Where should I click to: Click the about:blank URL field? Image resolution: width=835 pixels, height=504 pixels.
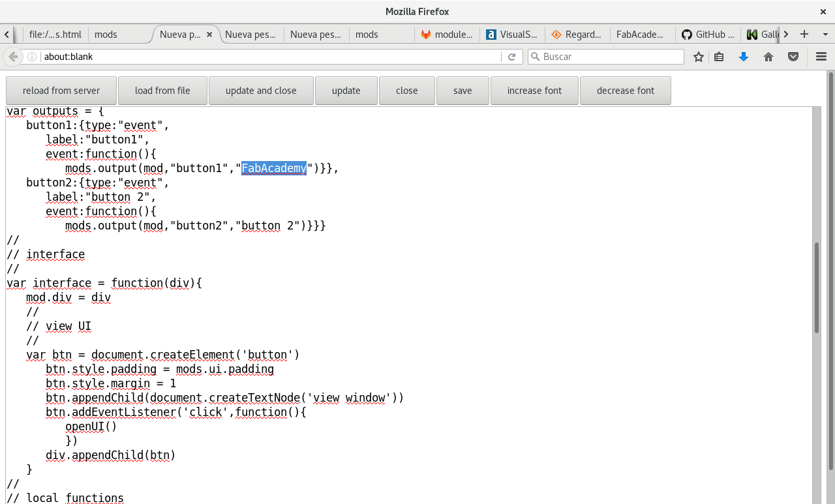271,57
